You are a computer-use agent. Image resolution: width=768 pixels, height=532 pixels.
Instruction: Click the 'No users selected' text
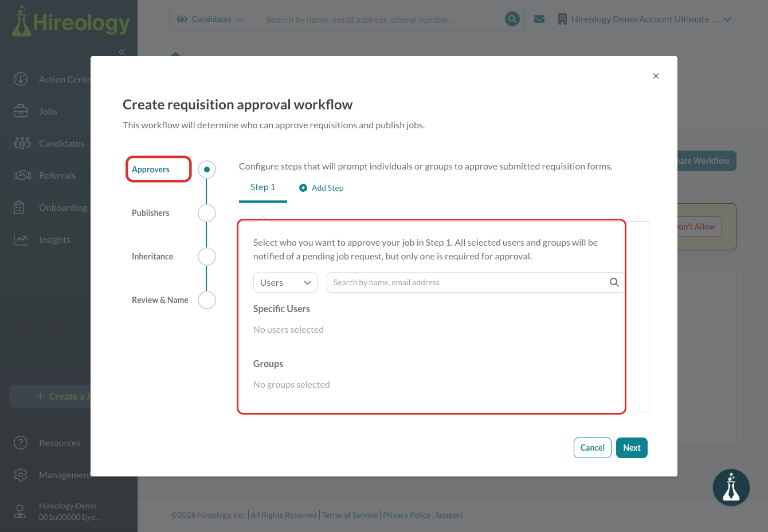pos(288,329)
